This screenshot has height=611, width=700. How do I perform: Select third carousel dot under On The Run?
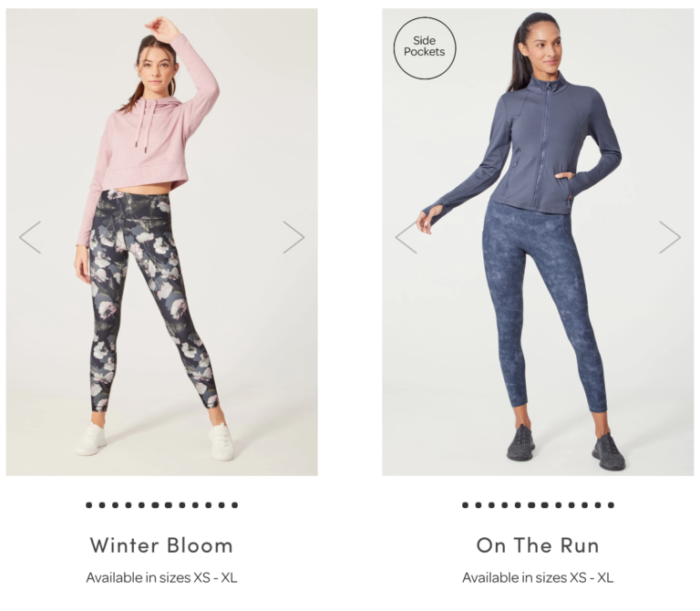click(491, 505)
